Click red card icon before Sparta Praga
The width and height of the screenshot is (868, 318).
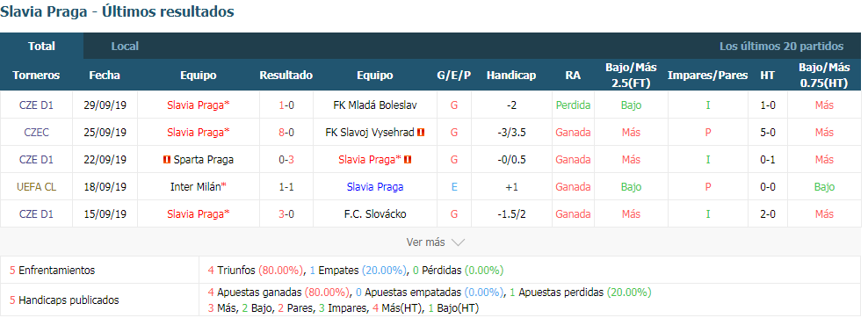pos(166,160)
